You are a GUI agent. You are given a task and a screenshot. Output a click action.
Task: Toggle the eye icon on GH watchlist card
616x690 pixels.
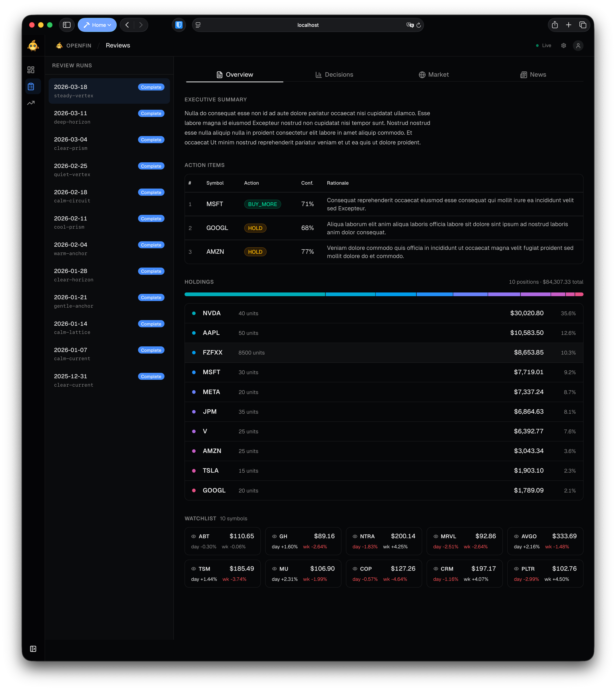(275, 536)
